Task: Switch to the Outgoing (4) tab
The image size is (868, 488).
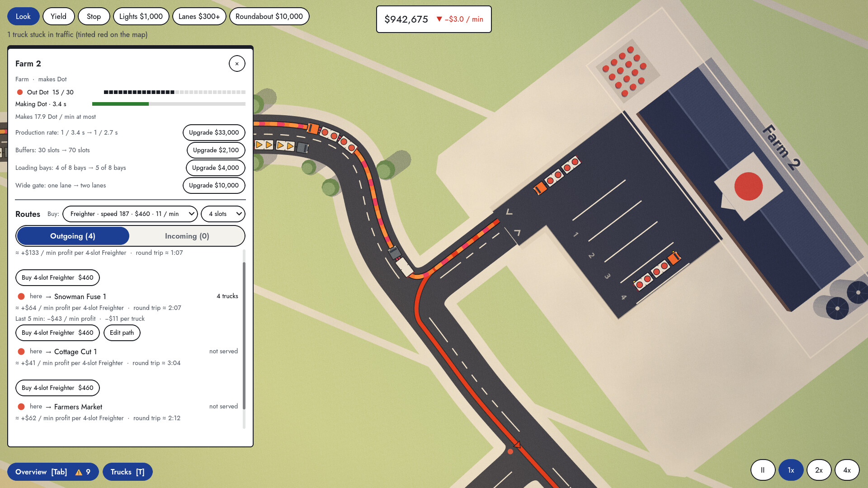Action: [x=73, y=236]
